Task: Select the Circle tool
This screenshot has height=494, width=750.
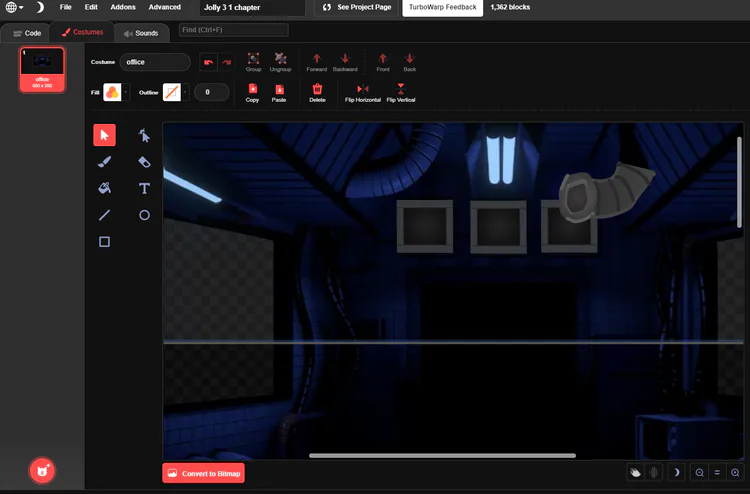Action: click(144, 215)
